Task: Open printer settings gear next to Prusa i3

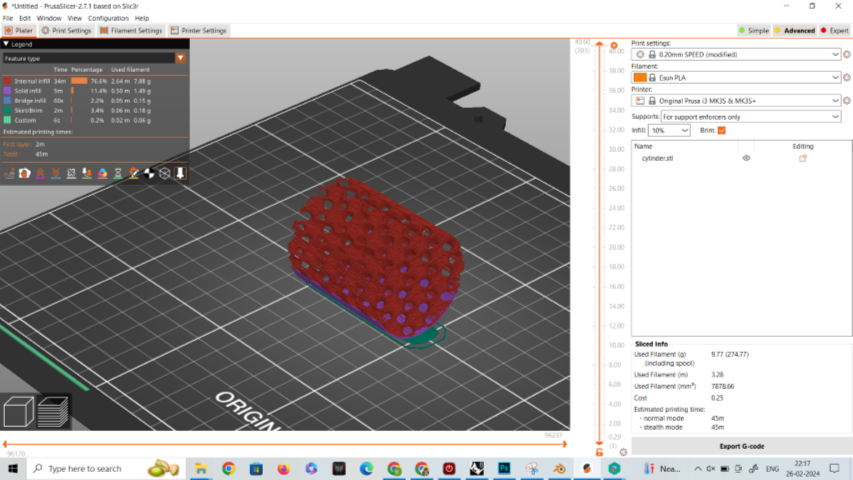Action: click(x=846, y=101)
